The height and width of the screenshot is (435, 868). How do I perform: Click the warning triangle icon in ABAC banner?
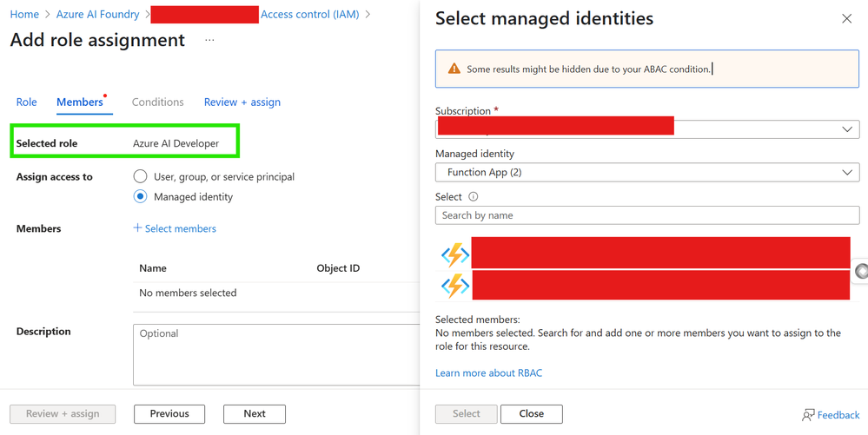pyautogui.click(x=454, y=69)
